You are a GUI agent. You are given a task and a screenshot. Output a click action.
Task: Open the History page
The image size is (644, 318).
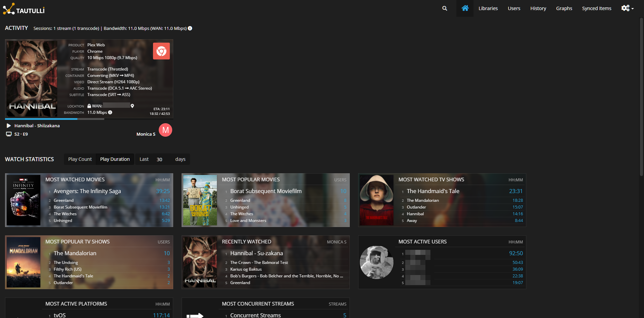pyautogui.click(x=538, y=8)
